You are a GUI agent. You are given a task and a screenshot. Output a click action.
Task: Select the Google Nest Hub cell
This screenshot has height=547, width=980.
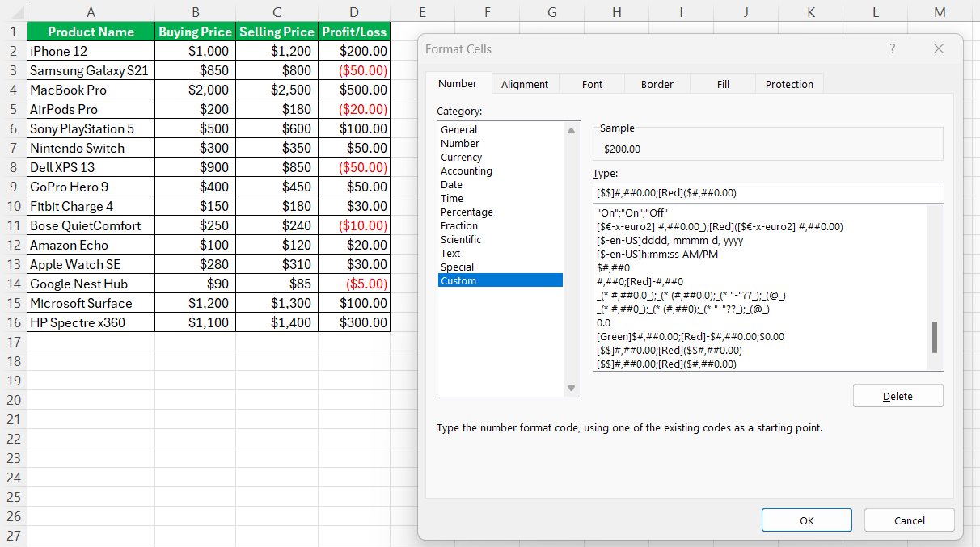coord(91,284)
